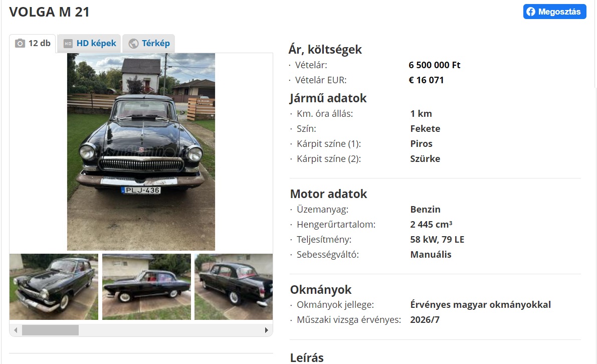Switch to the Térkép tab

click(x=149, y=44)
